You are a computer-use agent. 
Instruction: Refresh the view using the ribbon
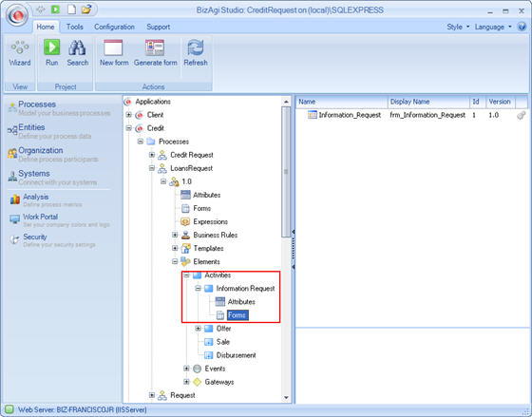pos(196,52)
